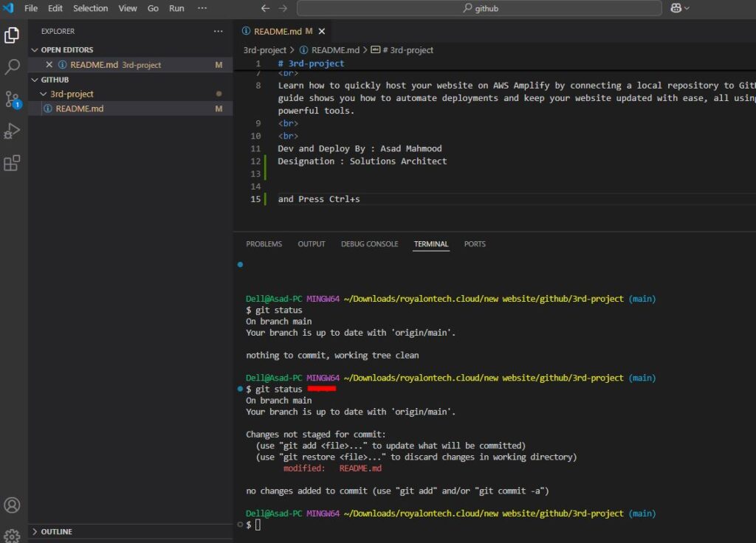The image size is (756, 543).
Task: Open the Explorer view in activity bar
Action: pyautogui.click(x=12, y=35)
